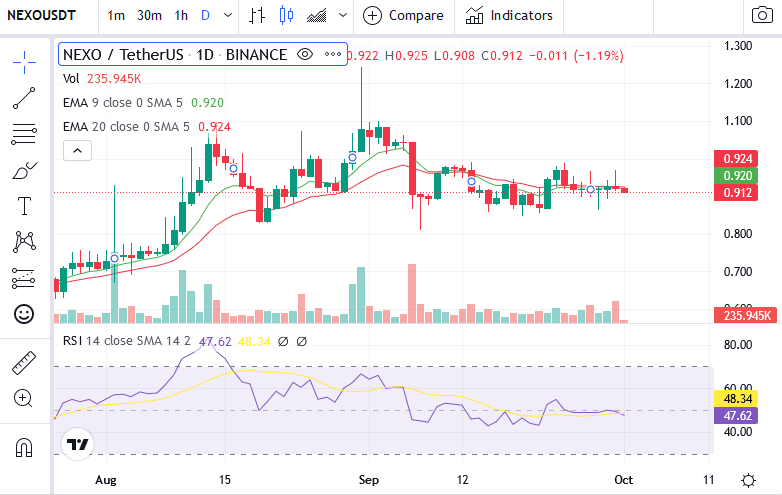The height and width of the screenshot is (495, 782).
Task: Expand the time interval dropdown arrow
Action: [x=228, y=15]
